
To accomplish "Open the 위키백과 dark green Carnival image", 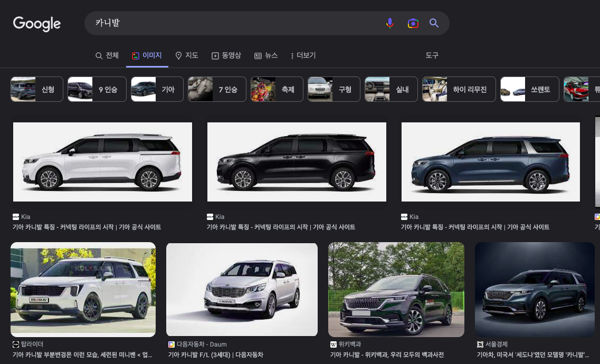I will point(396,290).
